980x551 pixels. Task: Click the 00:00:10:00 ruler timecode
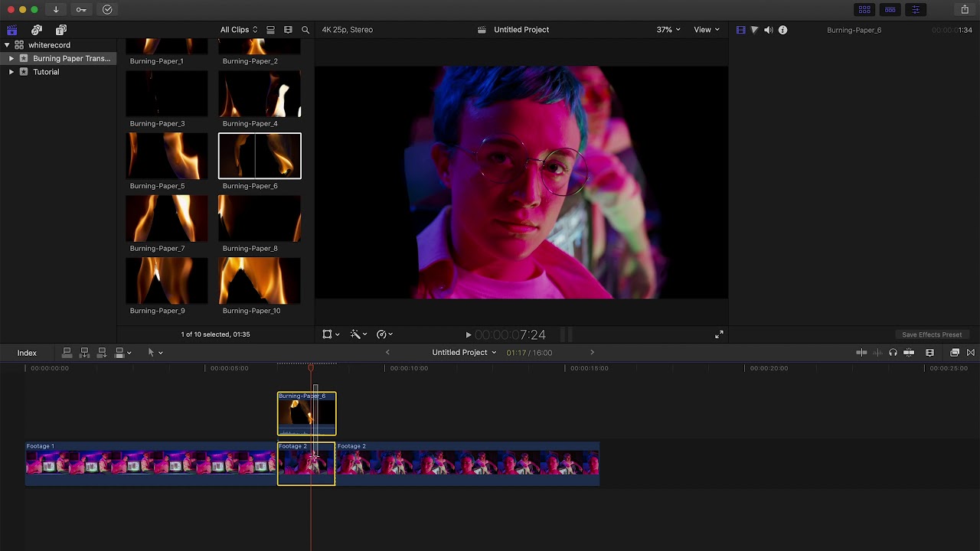409,368
